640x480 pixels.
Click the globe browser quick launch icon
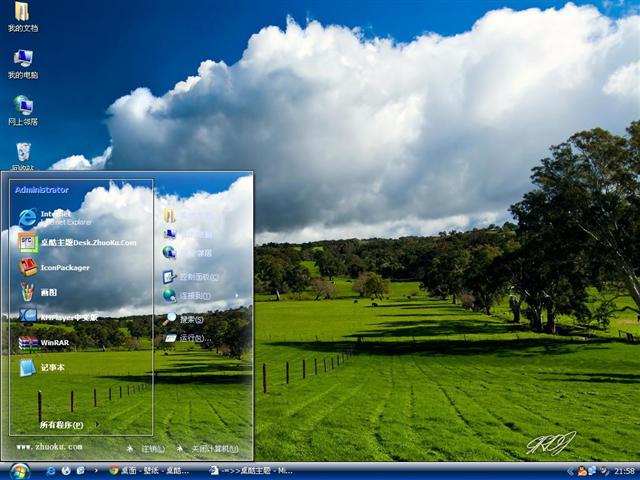[66, 471]
